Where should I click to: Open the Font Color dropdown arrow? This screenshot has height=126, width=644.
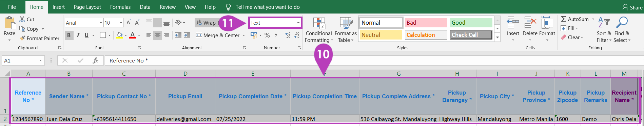coord(139,35)
